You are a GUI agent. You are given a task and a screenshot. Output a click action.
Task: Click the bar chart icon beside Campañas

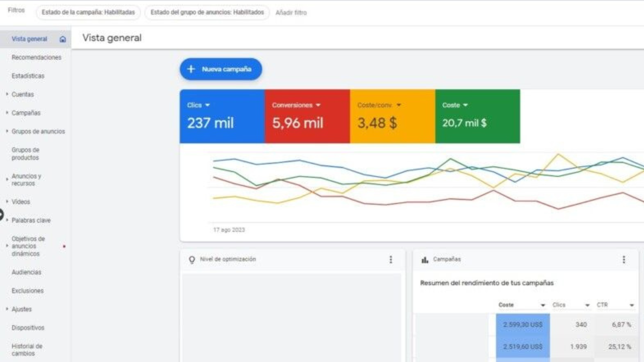(425, 260)
